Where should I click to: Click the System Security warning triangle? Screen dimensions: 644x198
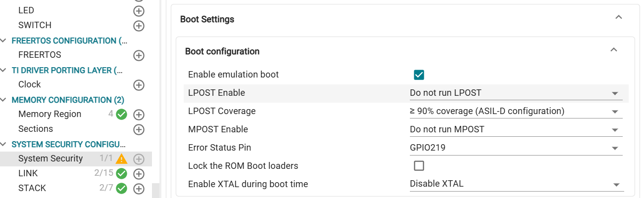point(121,159)
